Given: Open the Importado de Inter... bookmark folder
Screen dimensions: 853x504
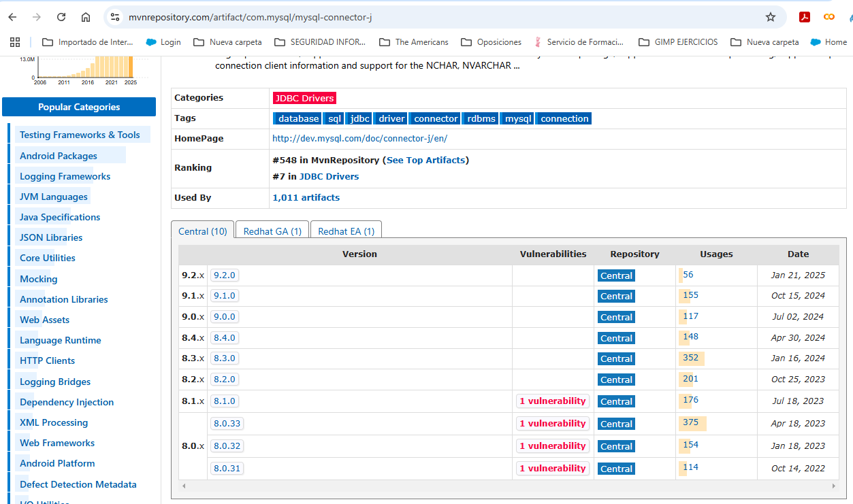Looking at the screenshot, I should click(88, 42).
